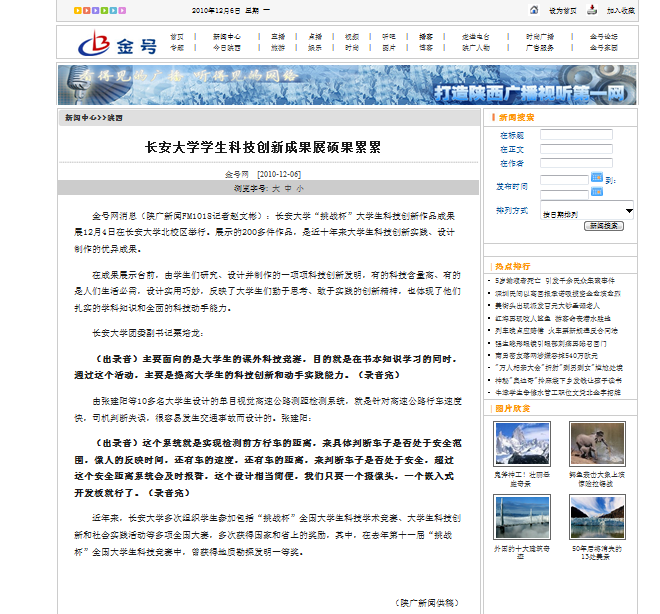The height and width of the screenshot is (614, 660).
Task: Select 中 font size for article text
Action: tap(286, 187)
